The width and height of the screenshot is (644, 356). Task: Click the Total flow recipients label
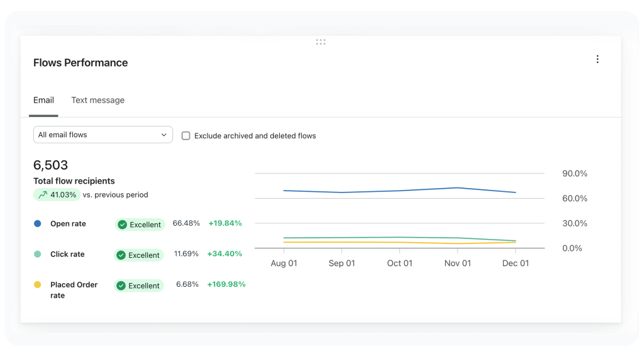pyautogui.click(x=74, y=181)
